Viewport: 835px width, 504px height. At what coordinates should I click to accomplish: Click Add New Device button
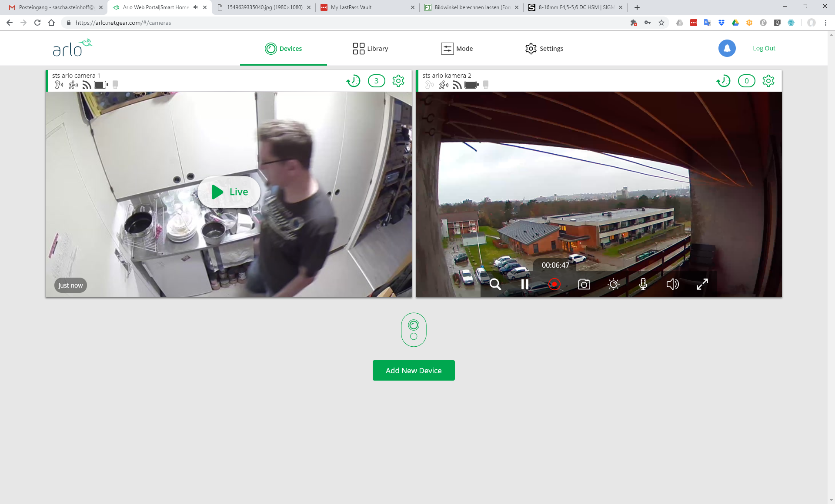tap(413, 370)
